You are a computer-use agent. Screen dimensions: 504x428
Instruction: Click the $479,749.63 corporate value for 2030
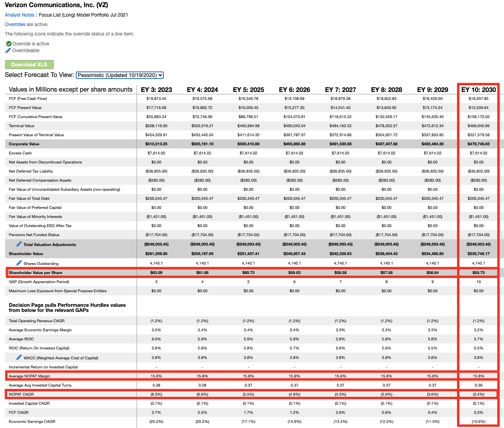tap(478, 144)
